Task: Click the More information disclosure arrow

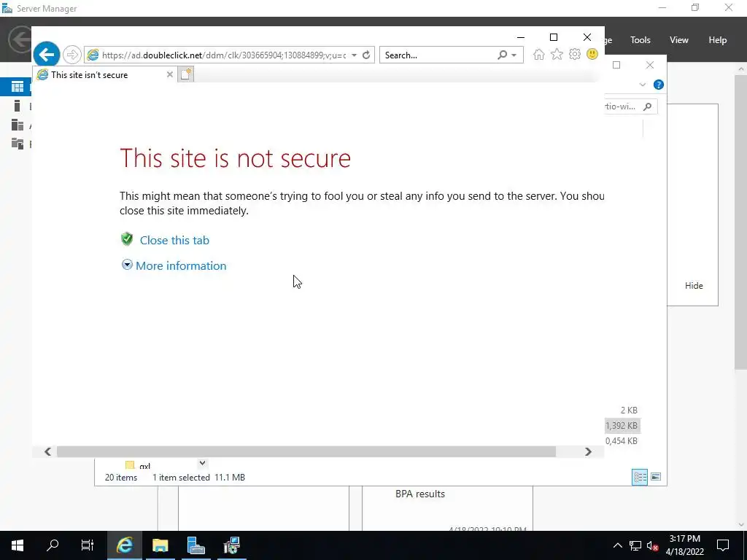Action: click(127, 265)
